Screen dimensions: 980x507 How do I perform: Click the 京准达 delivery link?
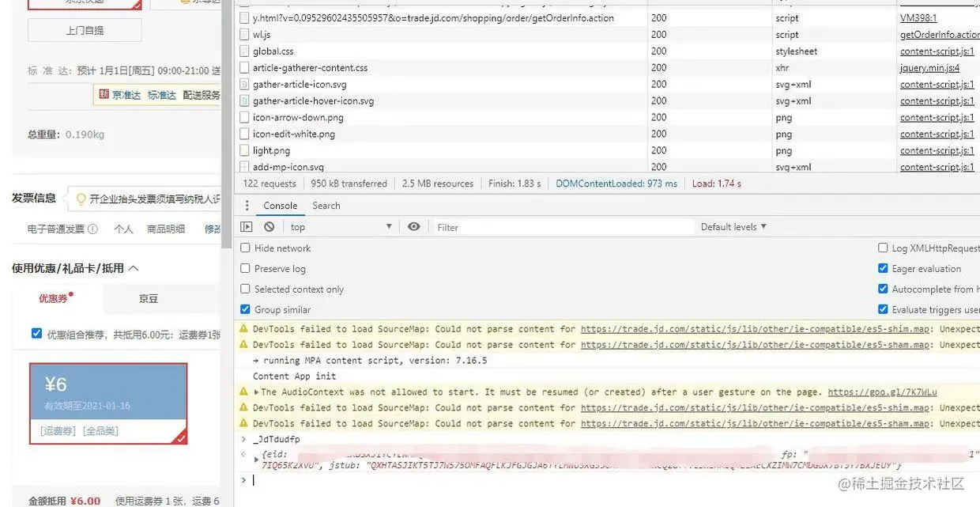coord(126,95)
